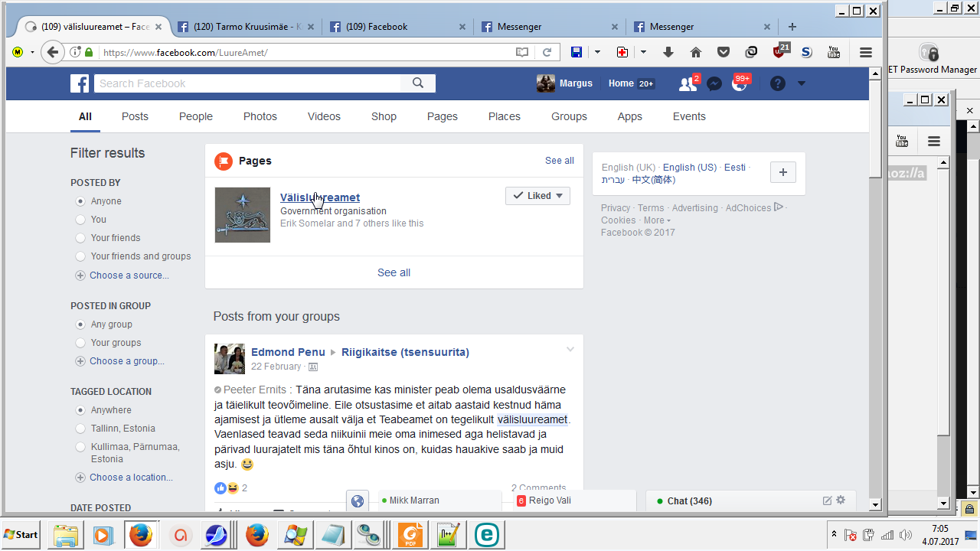Open Facebook friend requests icon

point(688,84)
